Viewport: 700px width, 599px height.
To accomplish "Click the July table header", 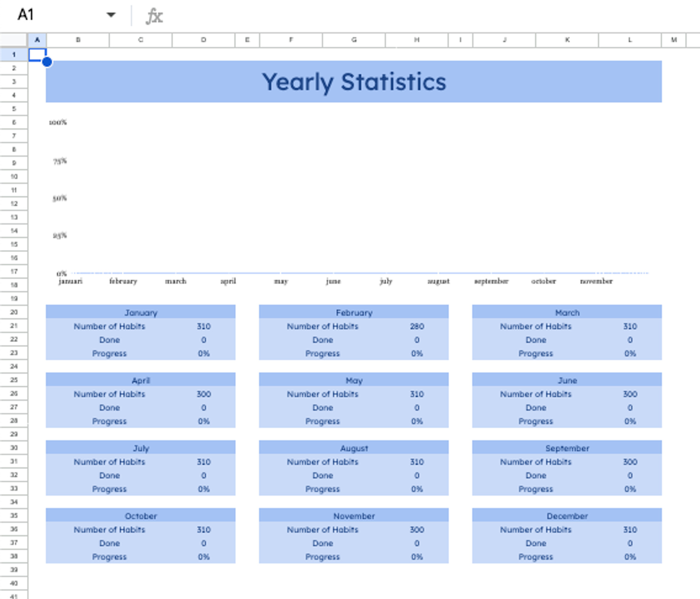I will tap(141, 448).
